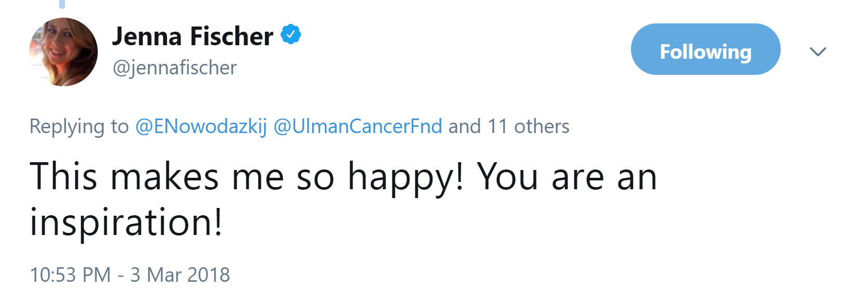Screen dimensions: 868x301
Task: Open Jenna Fischer's profile photo
Action: [x=63, y=52]
